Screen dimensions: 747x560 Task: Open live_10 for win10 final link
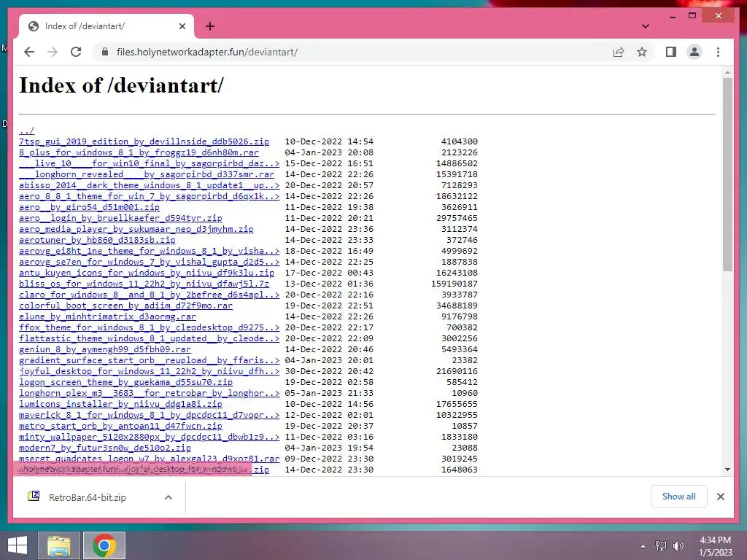(x=149, y=163)
